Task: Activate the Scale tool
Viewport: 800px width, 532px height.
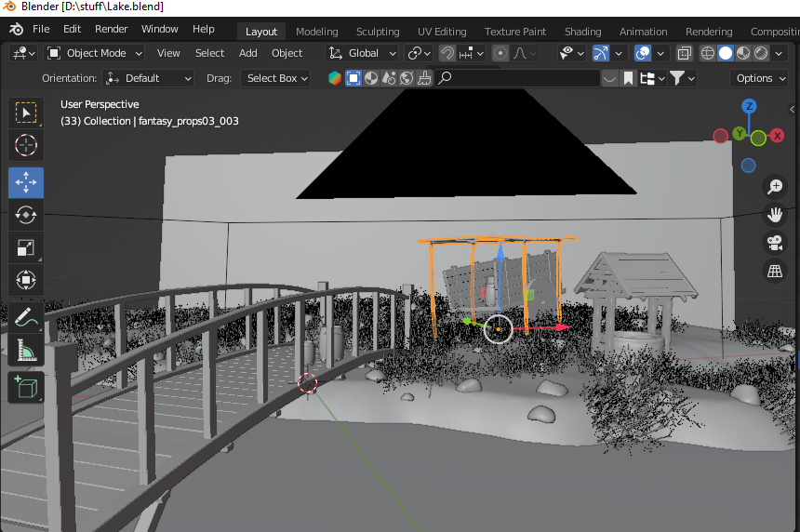Action: tap(25, 248)
